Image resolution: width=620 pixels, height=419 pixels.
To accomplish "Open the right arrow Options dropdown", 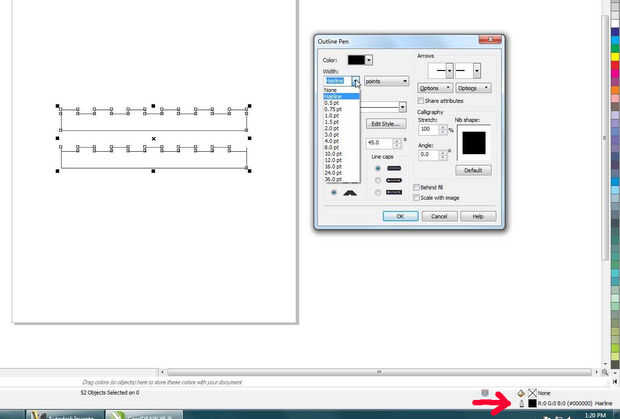I will click(473, 88).
